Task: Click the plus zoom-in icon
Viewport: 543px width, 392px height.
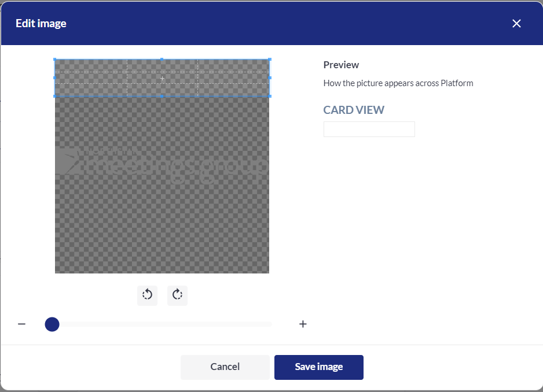Action: 303,324
